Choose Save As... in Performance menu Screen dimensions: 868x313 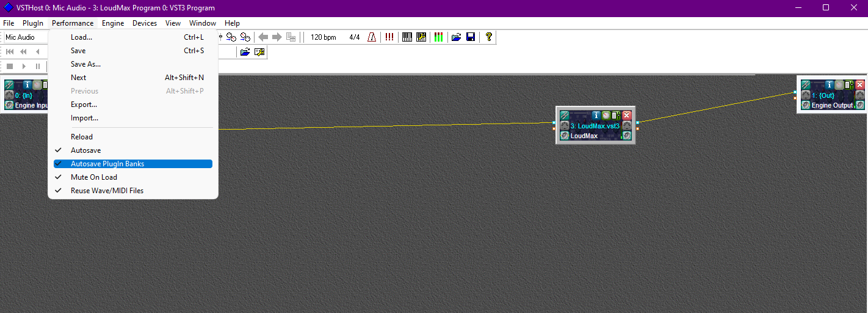(133, 64)
